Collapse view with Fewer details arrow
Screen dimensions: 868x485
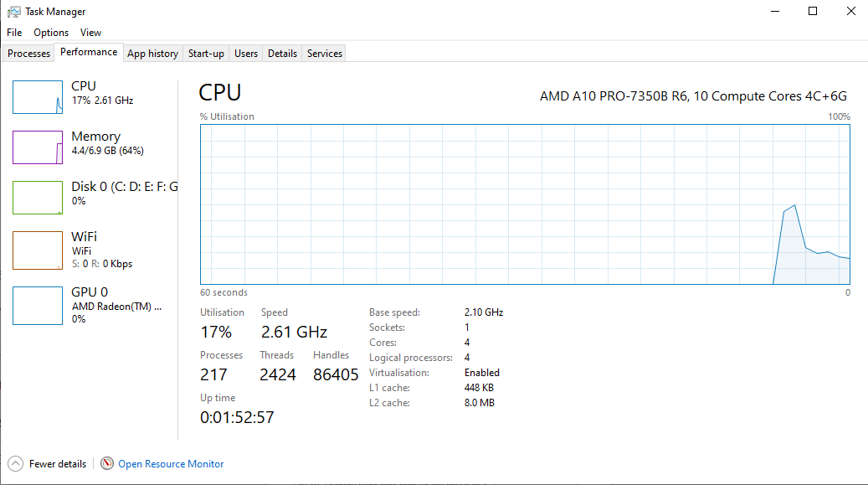coord(15,463)
